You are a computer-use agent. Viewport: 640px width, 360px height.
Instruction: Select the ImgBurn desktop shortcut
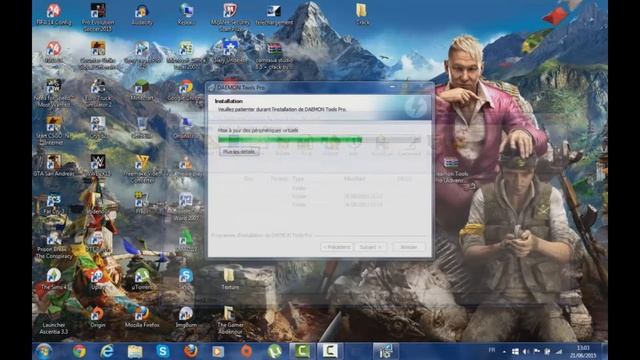[x=186, y=318]
